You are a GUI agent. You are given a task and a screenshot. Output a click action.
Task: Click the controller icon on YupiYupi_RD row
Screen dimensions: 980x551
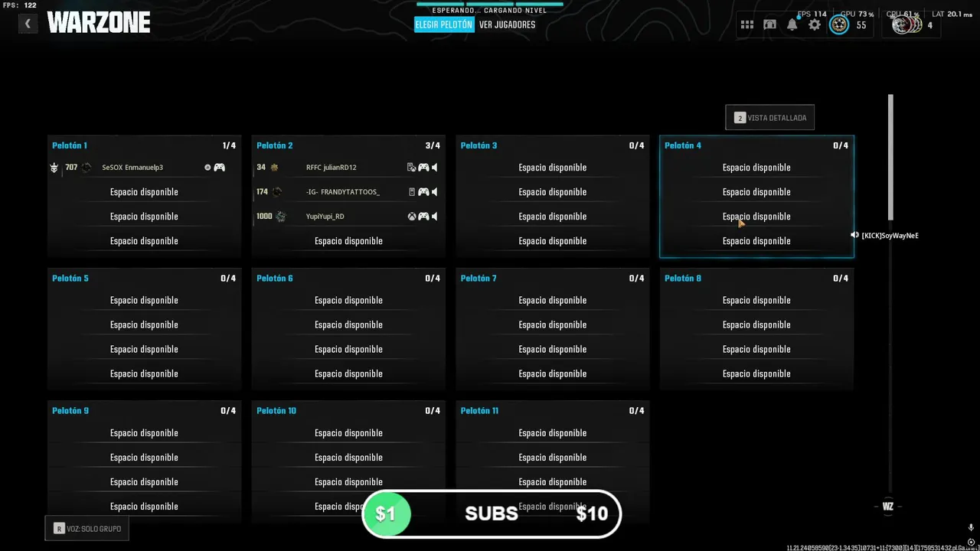(x=423, y=217)
